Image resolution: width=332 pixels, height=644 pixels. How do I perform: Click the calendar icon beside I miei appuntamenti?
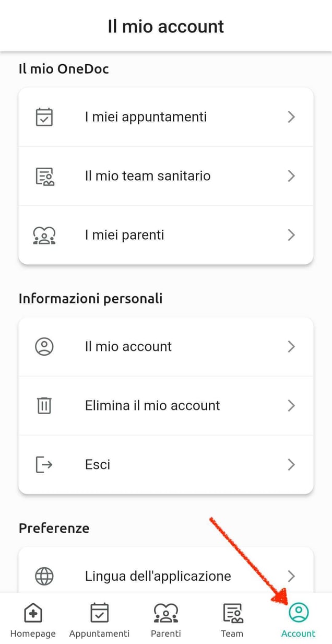(44, 117)
